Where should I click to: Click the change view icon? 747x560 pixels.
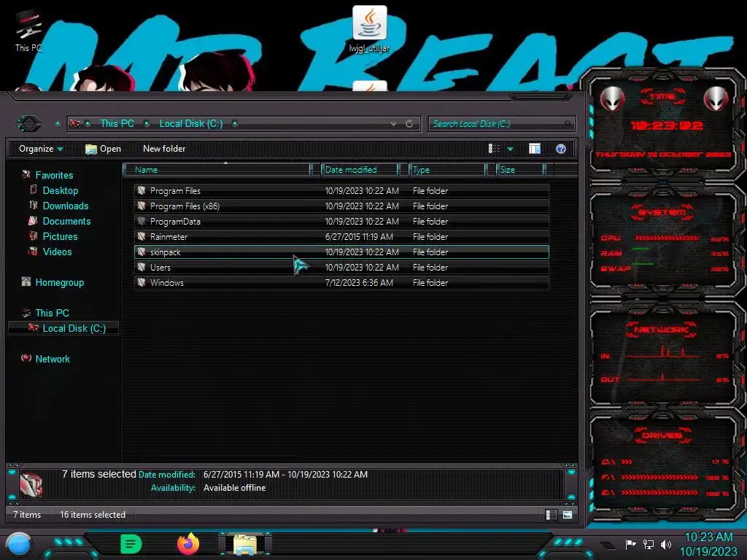click(x=494, y=149)
